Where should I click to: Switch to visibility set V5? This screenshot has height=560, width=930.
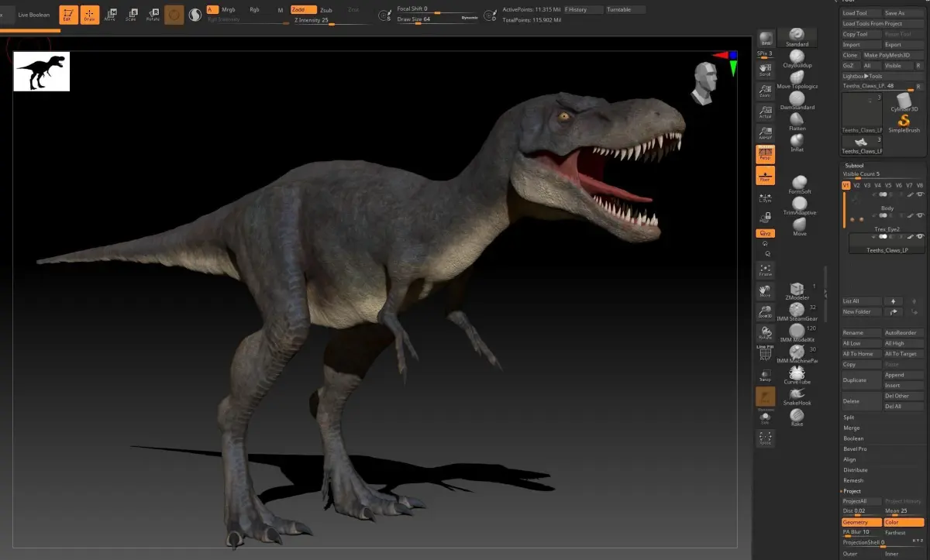[x=888, y=185]
